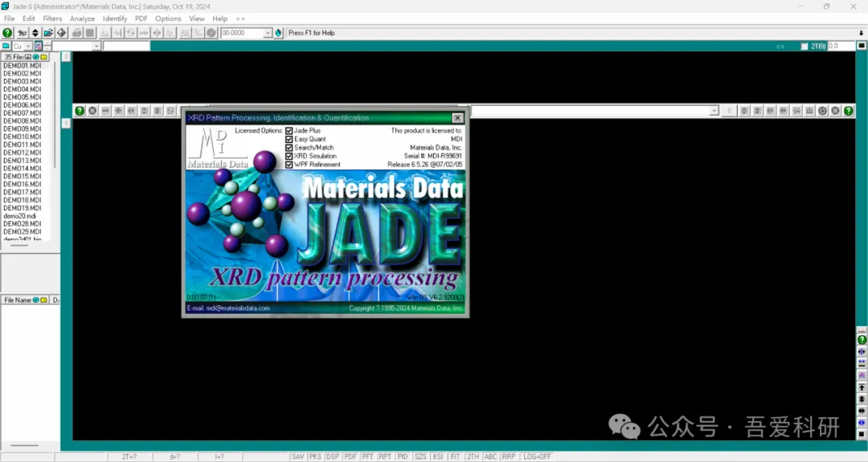
Task: Open the Options menu
Action: pyautogui.click(x=168, y=18)
